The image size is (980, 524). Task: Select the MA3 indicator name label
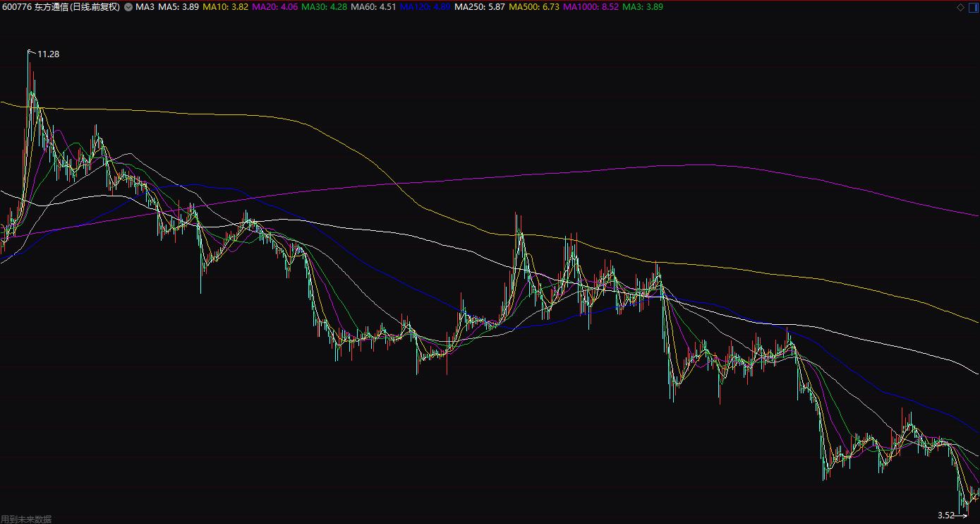[x=145, y=7]
